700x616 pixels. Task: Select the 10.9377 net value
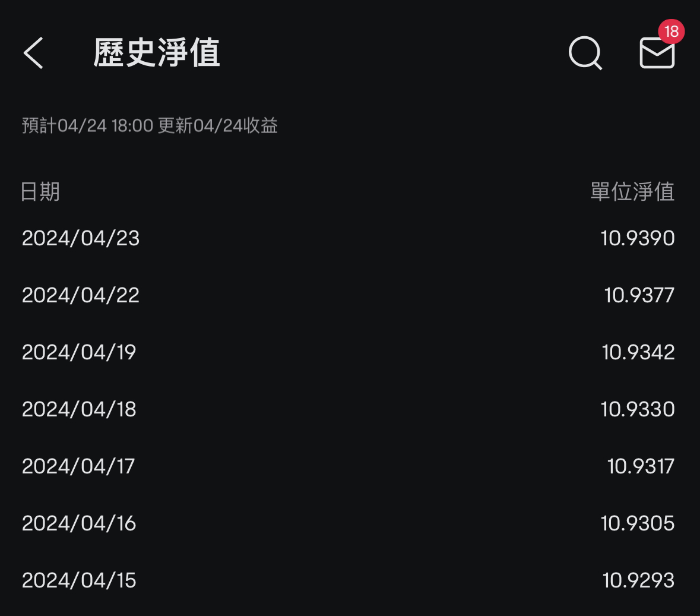click(x=639, y=295)
